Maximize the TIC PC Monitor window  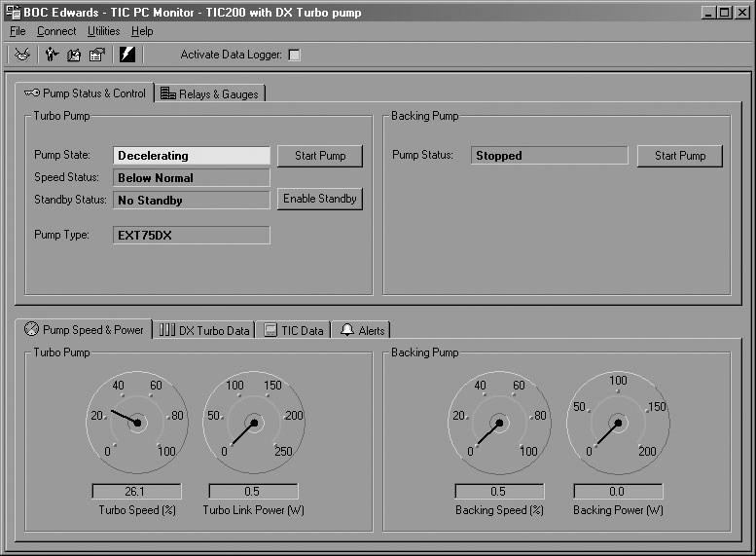724,13
